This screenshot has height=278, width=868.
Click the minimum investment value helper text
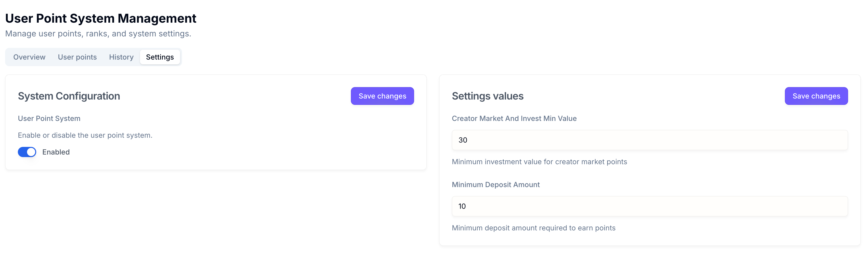tap(539, 162)
